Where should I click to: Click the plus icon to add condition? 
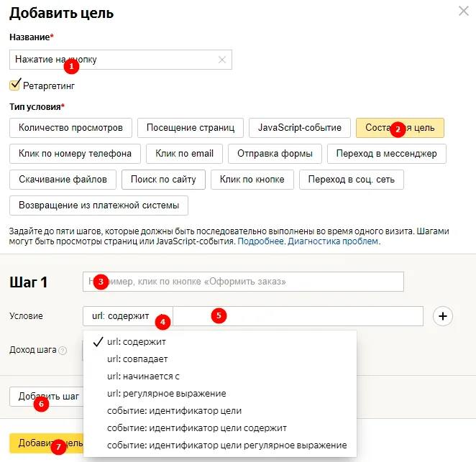tap(443, 316)
